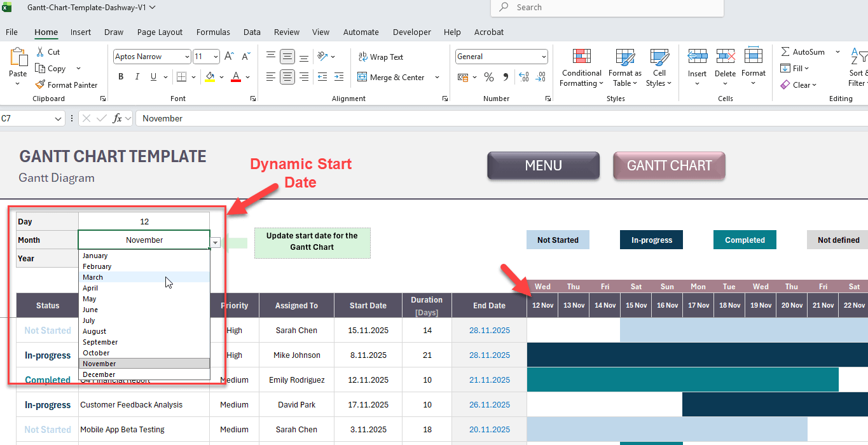Open the Formulas ribbon tab
Screen dimensions: 868x445
tap(213, 32)
